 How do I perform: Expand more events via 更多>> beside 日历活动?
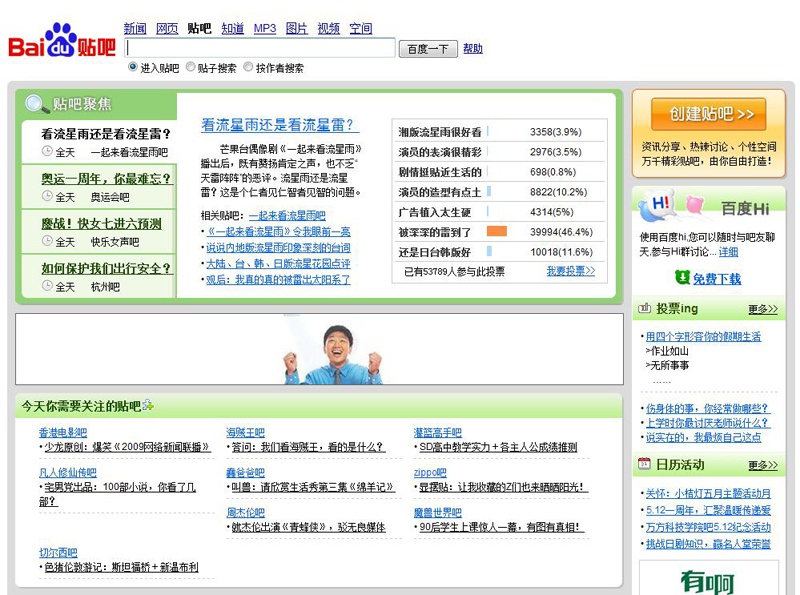[x=763, y=465]
